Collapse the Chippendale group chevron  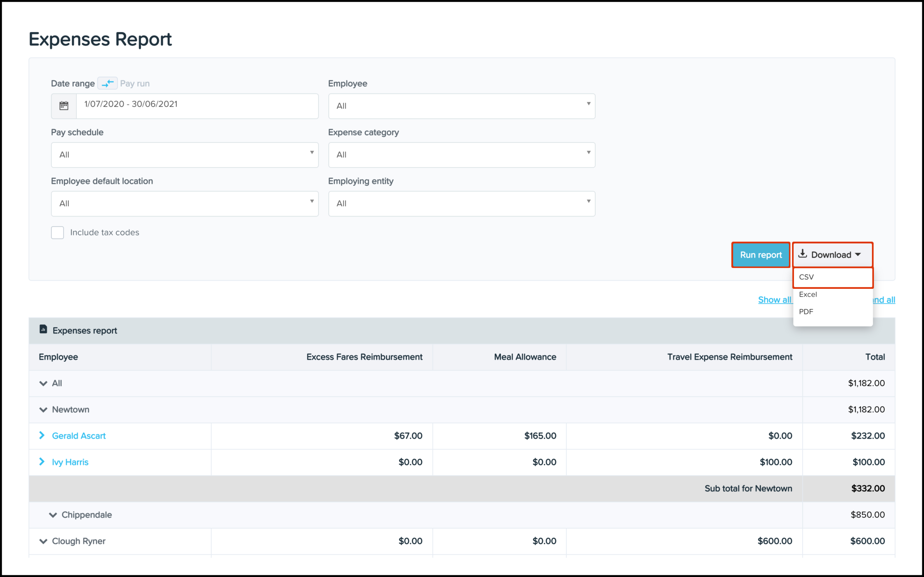pos(53,515)
